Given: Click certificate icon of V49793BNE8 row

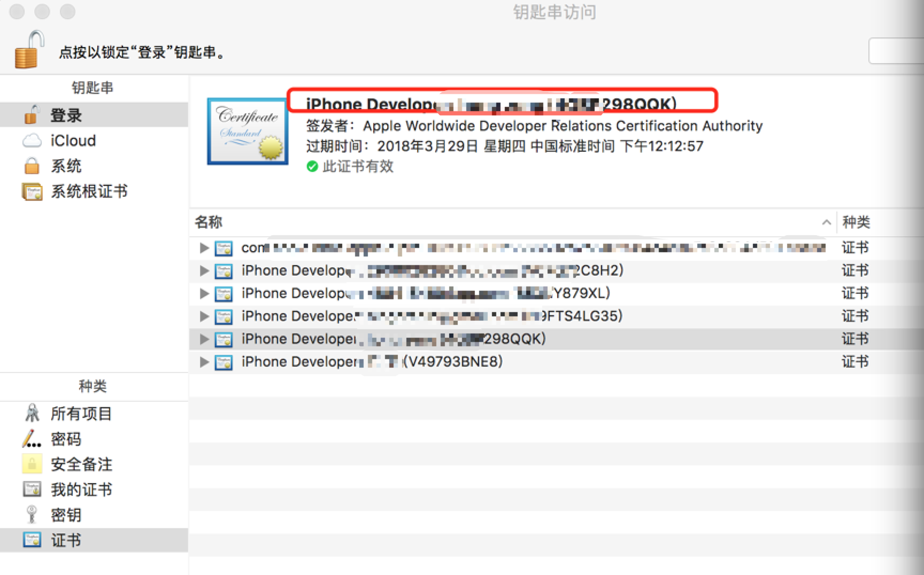Looking at the screenshot, I should 224,362.
